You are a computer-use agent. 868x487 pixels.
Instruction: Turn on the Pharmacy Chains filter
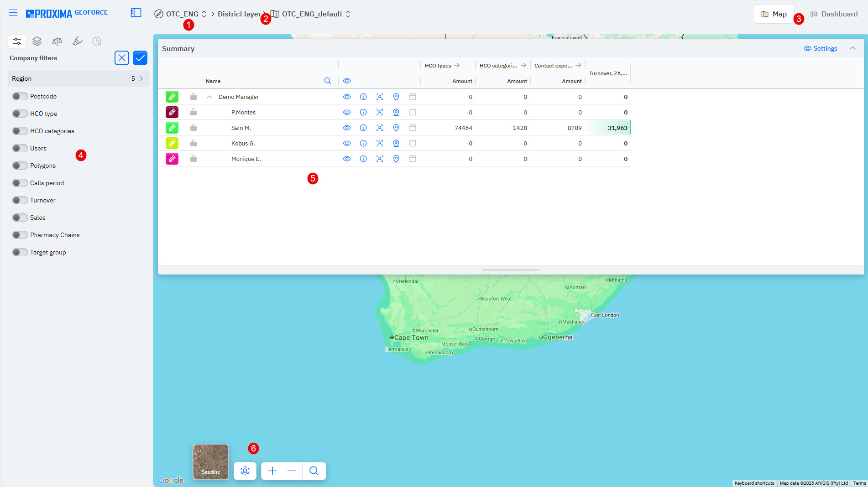[x=20, y=234]
